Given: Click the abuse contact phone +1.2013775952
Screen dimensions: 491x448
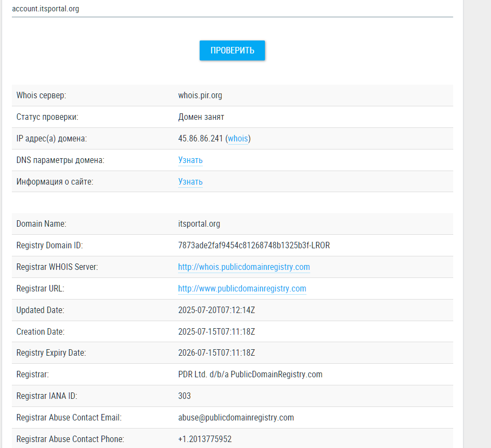Looking at the screenshot, I should pos(205,439).
